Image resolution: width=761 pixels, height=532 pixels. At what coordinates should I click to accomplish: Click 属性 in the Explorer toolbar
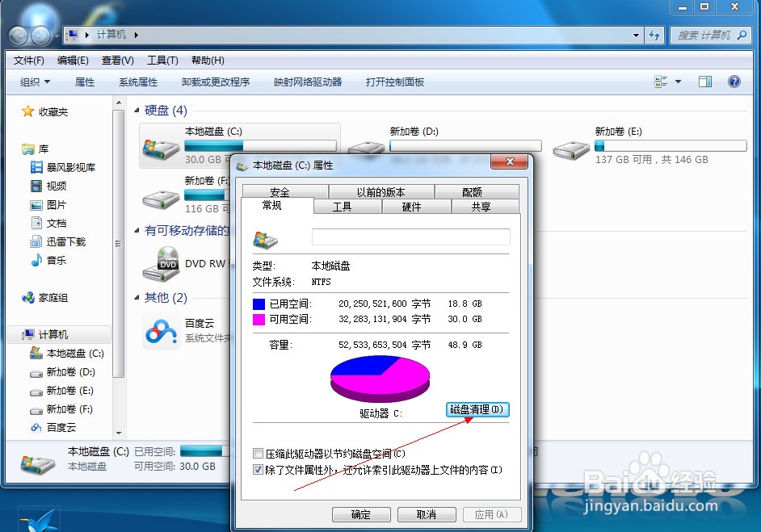pos(85,82)
